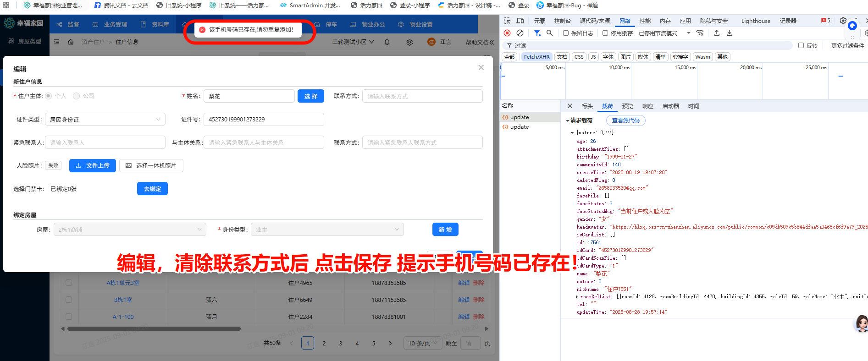Open 10条/页 page size dropdown

pos(423,343)
